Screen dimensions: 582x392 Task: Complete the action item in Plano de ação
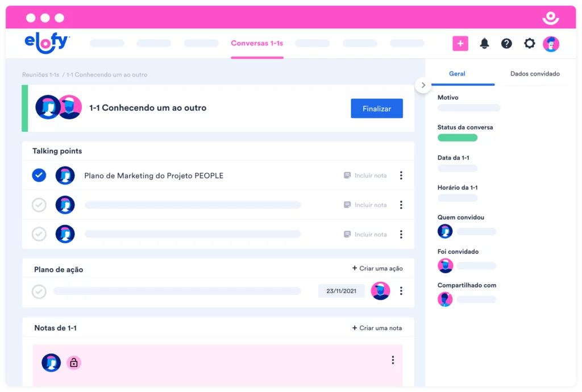(x=39, y=291)
